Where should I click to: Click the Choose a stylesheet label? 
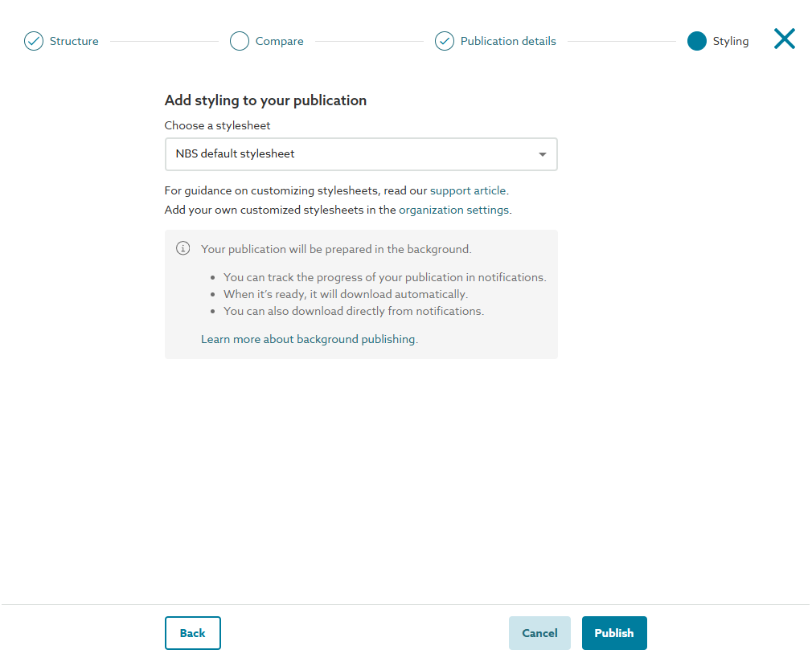217,125
